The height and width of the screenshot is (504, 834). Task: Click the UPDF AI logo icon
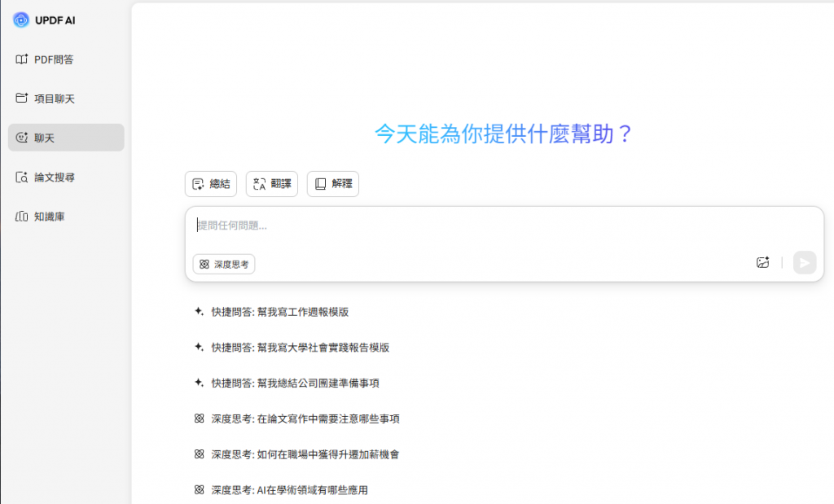20,20
